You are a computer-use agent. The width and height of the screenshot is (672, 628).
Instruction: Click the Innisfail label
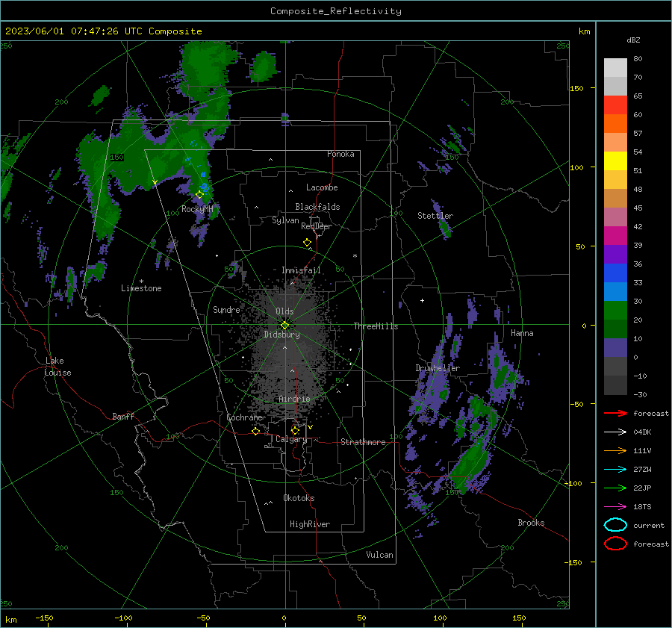coord(301,270)
